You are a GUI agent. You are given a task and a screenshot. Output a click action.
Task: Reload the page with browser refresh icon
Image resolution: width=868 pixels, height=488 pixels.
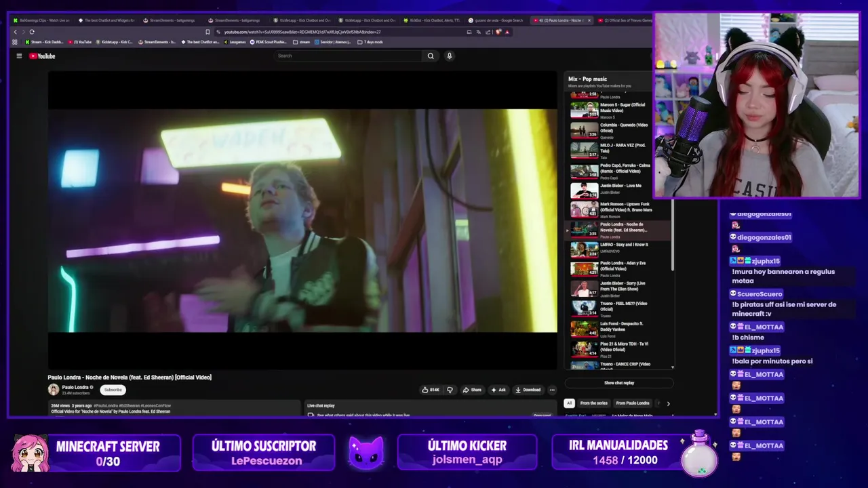click(31, 32)
